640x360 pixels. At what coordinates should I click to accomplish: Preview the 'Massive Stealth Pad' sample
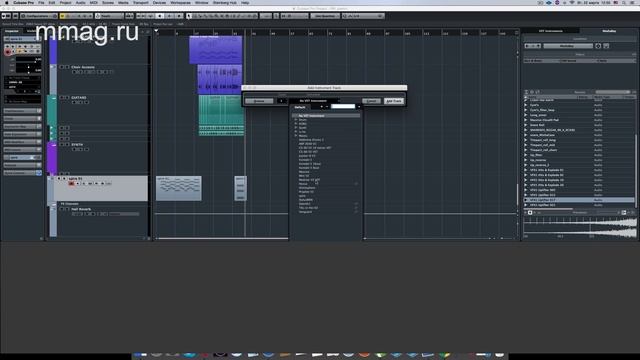526,120
